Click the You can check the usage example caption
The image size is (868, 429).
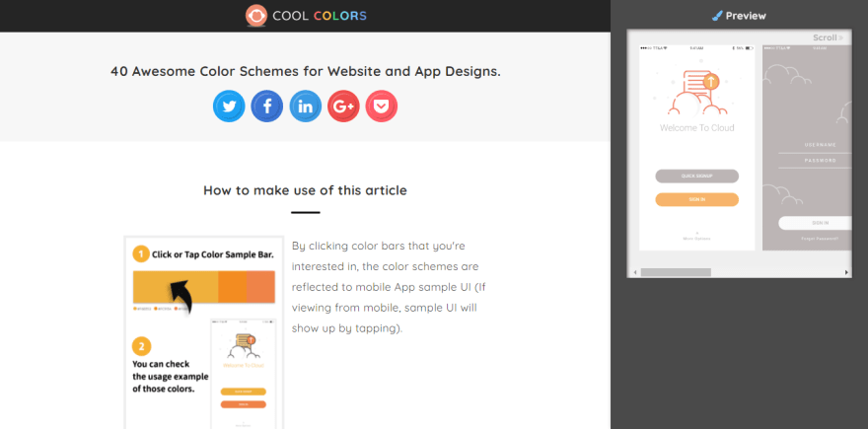pos(170,377)
